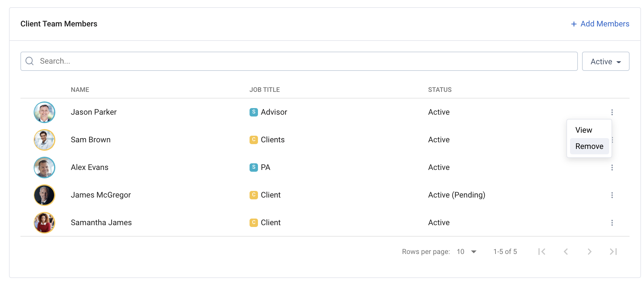The height and width of the screenshot is (281, 644).
Task: Open the kebab menu for James McGregor
Action: [612, 195]
